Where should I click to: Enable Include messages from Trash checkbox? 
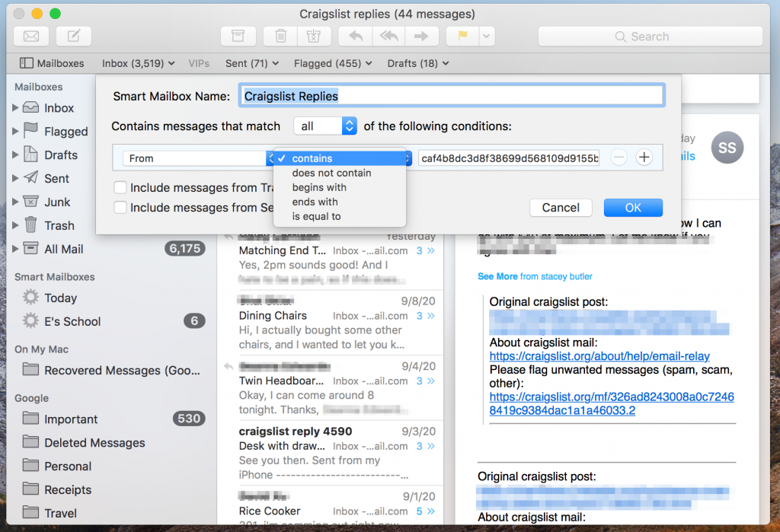pyautogui.click(x=120, y=187)
